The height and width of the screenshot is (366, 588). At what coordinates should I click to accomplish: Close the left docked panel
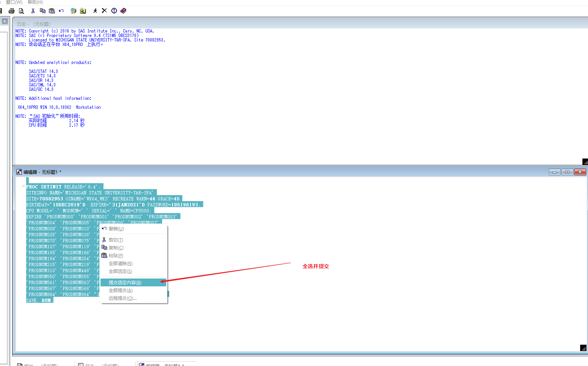point(4,21)
